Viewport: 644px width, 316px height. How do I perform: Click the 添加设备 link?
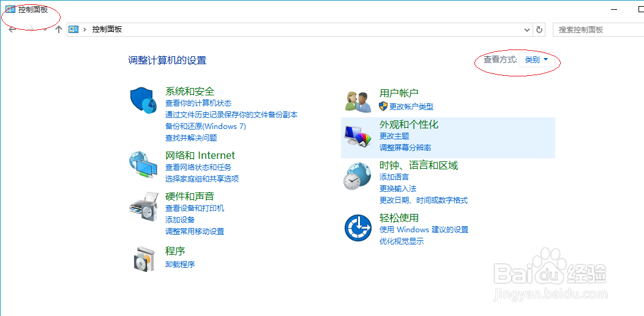point(180,219)
